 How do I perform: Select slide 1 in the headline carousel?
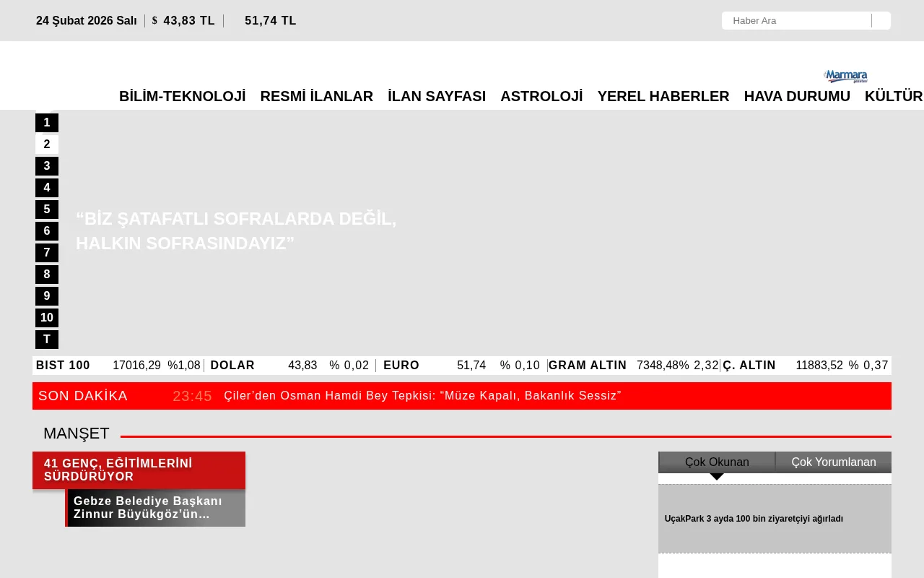coord(47,123)
